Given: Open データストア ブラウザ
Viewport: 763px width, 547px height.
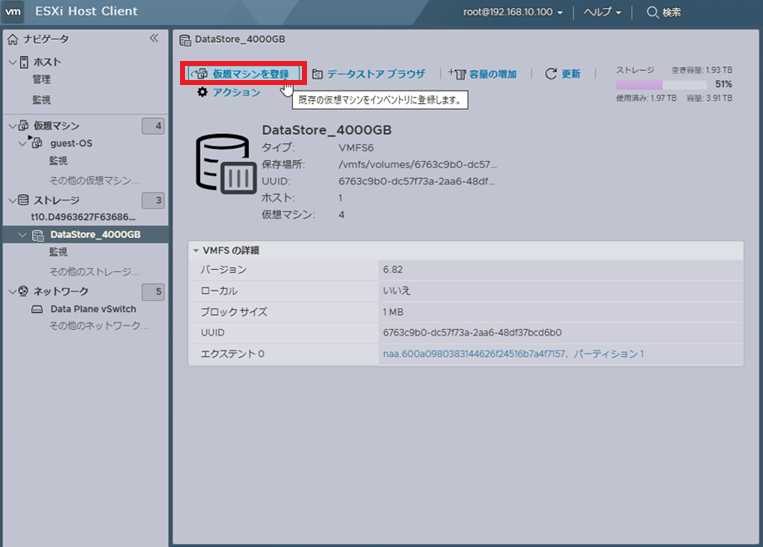Looking at the screenshot, I should coord(368,74).
